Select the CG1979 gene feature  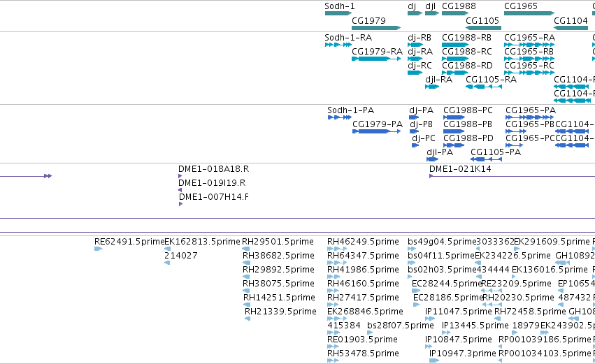[x=376, y=28]
